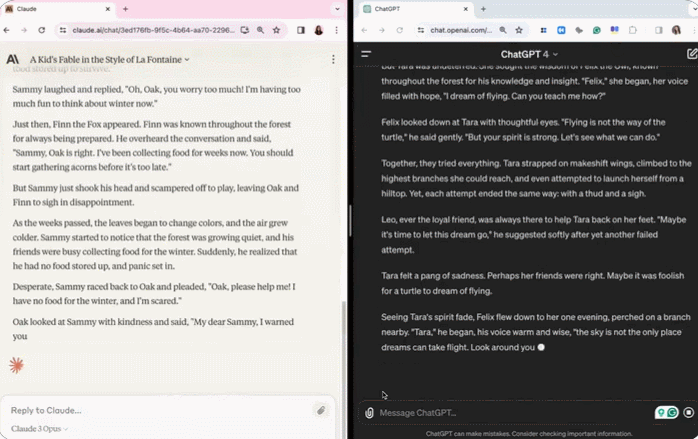Screen dimensions: 698x439
Task: Click the purple-blue extension icon
Action: (x=614, y=30)
